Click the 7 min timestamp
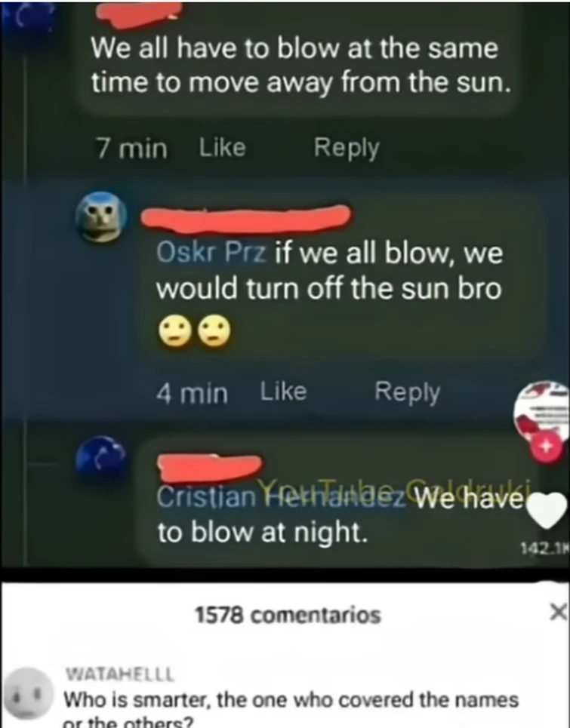The width and height of the screenshot is (570, 728). click(132, 149)
